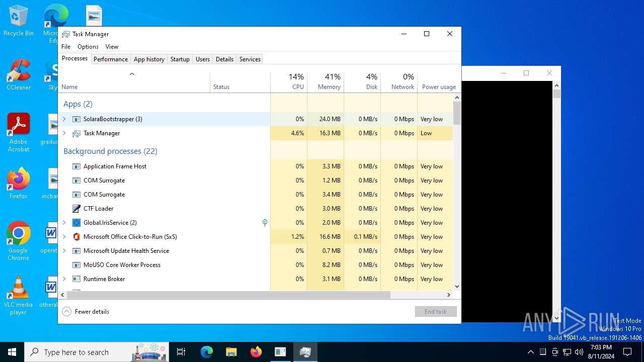
Task: Open Google Chrome desktop shortcut
Action: (19, 241)
